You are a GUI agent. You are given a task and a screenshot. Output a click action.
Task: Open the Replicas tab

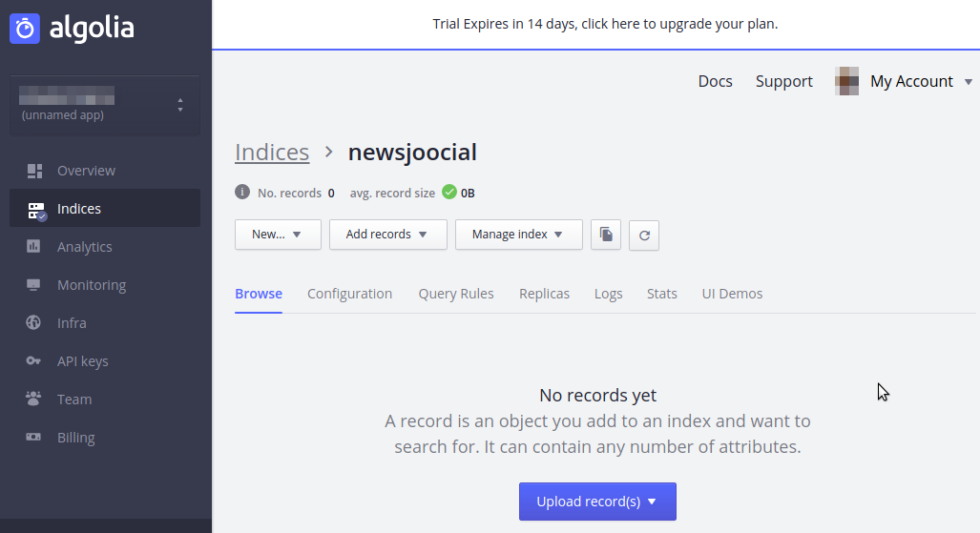544,294
